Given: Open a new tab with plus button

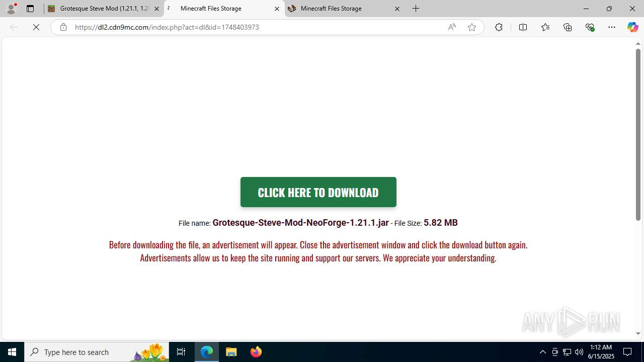Looking at the screenshot, I should point(416,9).
